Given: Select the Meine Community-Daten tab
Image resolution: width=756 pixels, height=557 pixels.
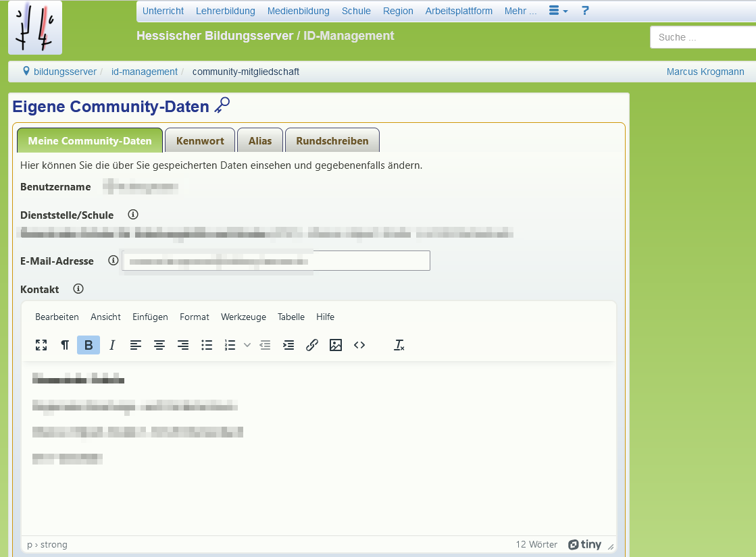Looking at the screenshot, I should pos(90,140).
